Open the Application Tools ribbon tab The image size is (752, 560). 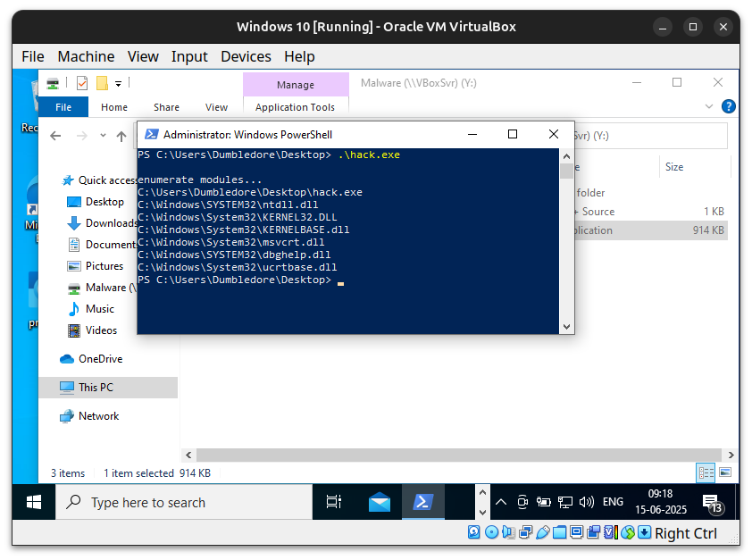pos(295,107)
